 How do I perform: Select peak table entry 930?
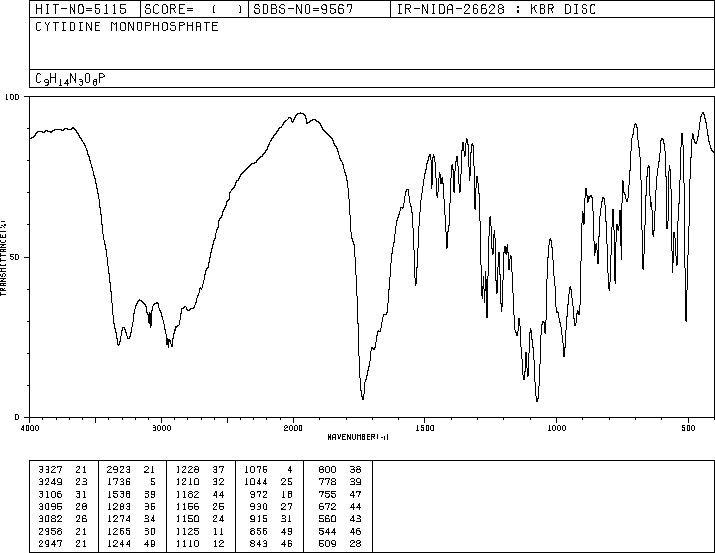259,506
